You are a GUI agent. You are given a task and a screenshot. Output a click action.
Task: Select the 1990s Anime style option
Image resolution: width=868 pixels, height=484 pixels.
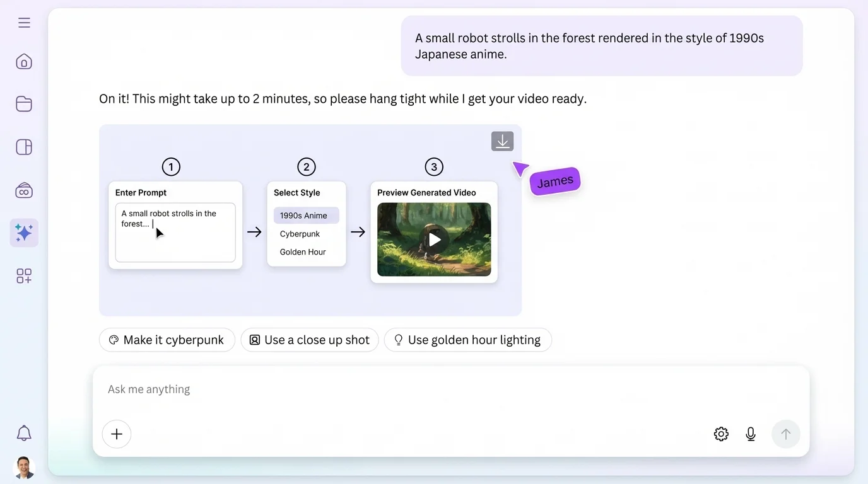pos(307,215)
